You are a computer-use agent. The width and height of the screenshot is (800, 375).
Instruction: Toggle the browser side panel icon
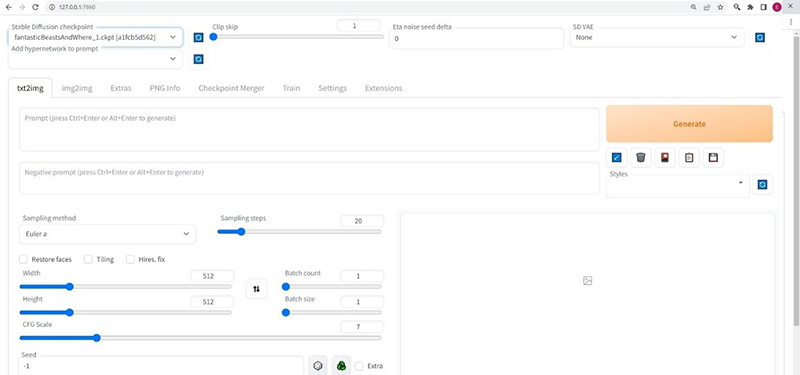[763, 7]
